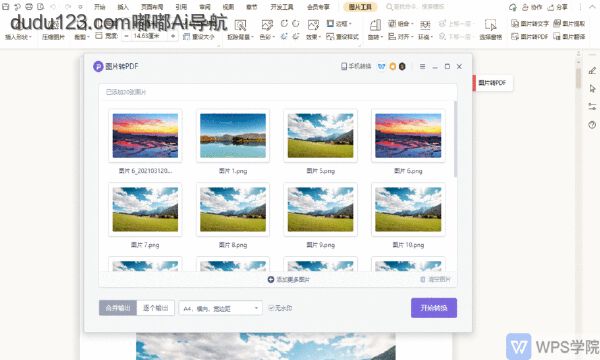Screen dimensions: 600x360
Task: Click the plus icon to add more images
Action: coord(271,280)
